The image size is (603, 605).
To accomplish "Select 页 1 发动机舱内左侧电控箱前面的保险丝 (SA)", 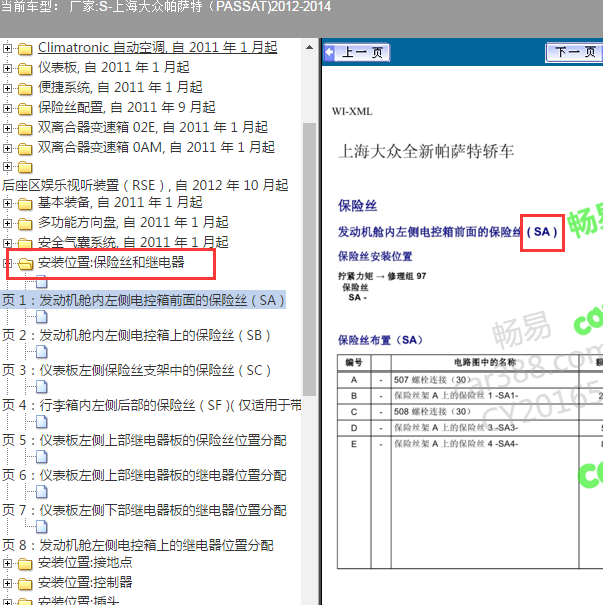I will pos(143,300).
